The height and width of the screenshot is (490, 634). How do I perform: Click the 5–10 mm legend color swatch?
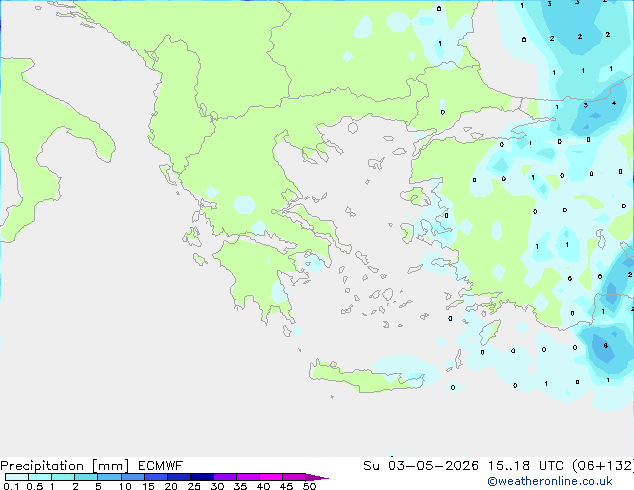click(109, 477)
